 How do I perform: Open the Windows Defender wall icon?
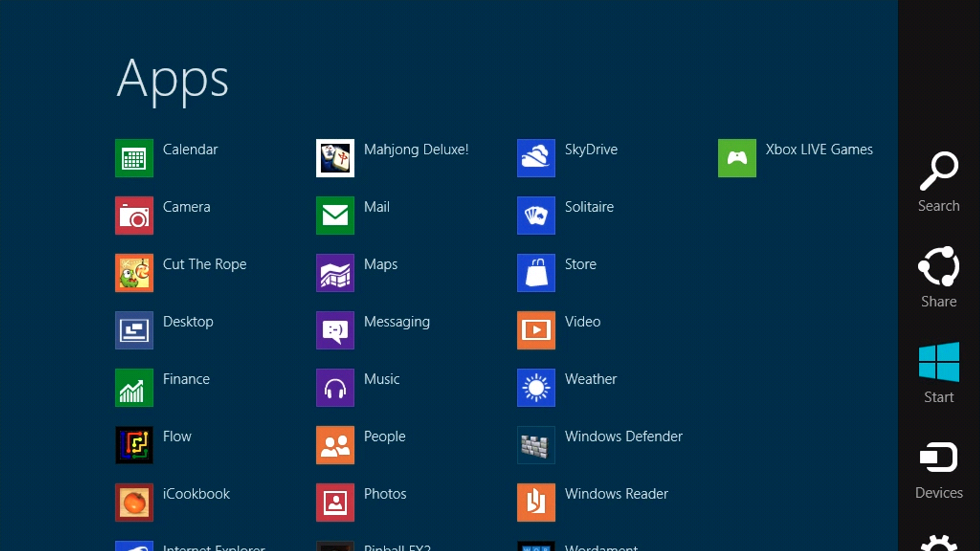tap(536, 445)
